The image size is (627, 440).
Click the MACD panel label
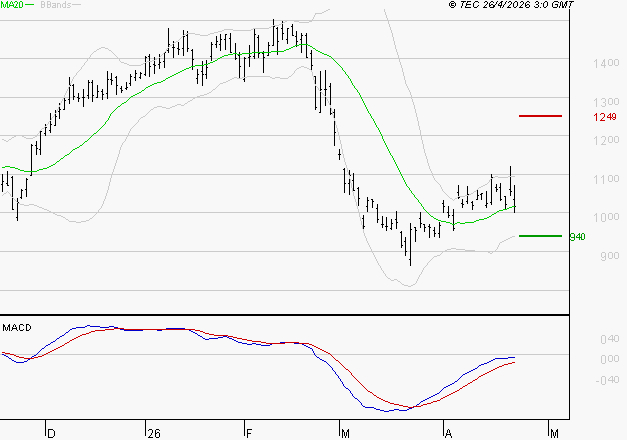[x=17, y=328]
